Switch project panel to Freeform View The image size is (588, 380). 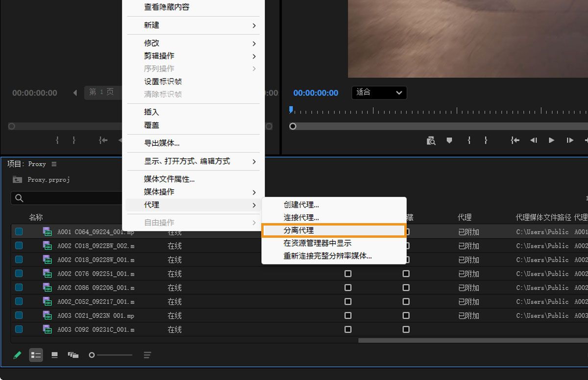[73, 355]
